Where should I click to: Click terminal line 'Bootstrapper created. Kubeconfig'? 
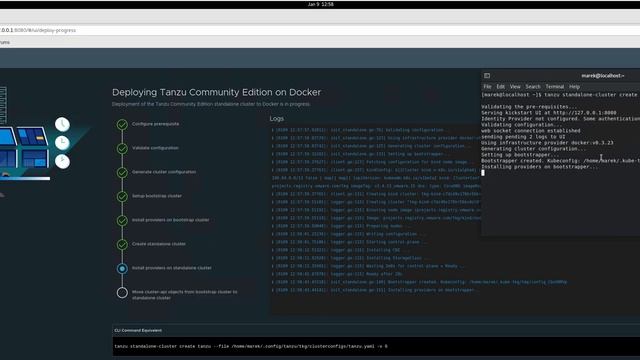[x=560, y=161]
